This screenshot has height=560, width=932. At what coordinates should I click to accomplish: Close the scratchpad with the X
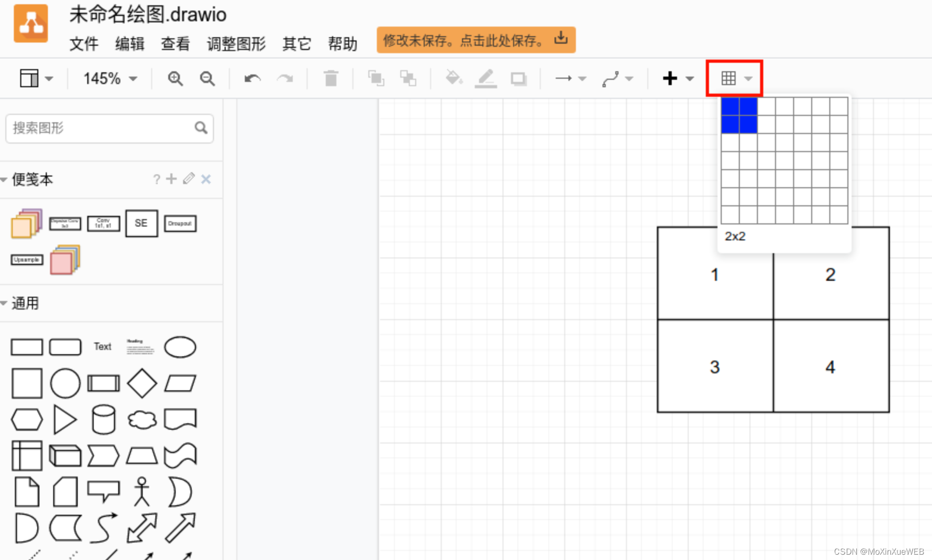coord(206,179)
